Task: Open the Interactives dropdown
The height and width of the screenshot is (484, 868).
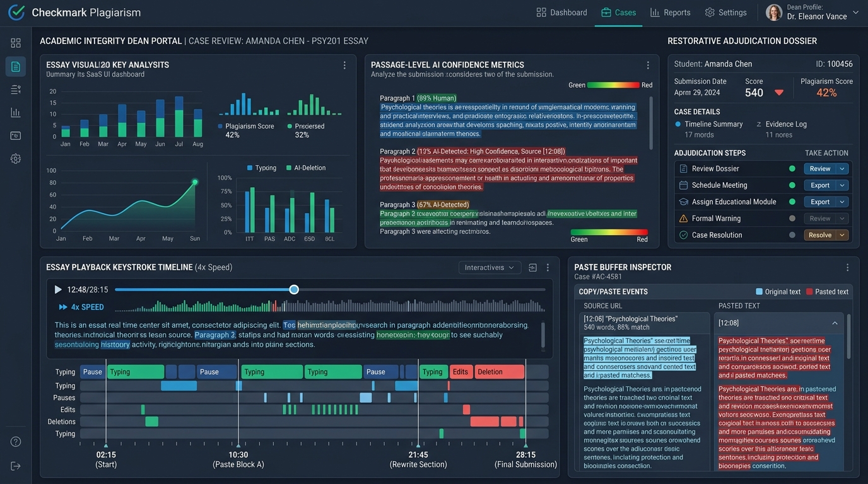Action: [490, 268]
